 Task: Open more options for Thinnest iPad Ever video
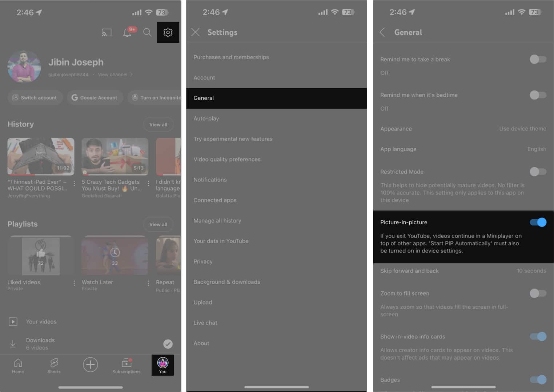point(75,183)
